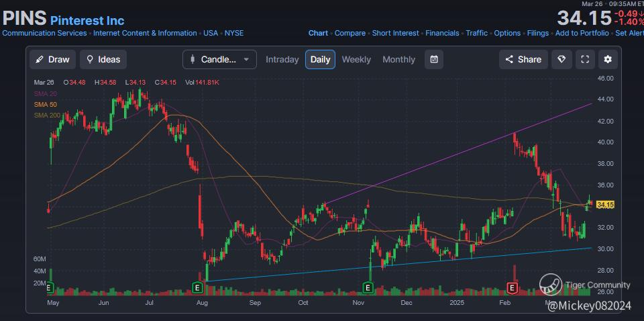Switch to Monthly timeframe
The height and width of the screenshot is (321, 644).
(x=398, y=60)
